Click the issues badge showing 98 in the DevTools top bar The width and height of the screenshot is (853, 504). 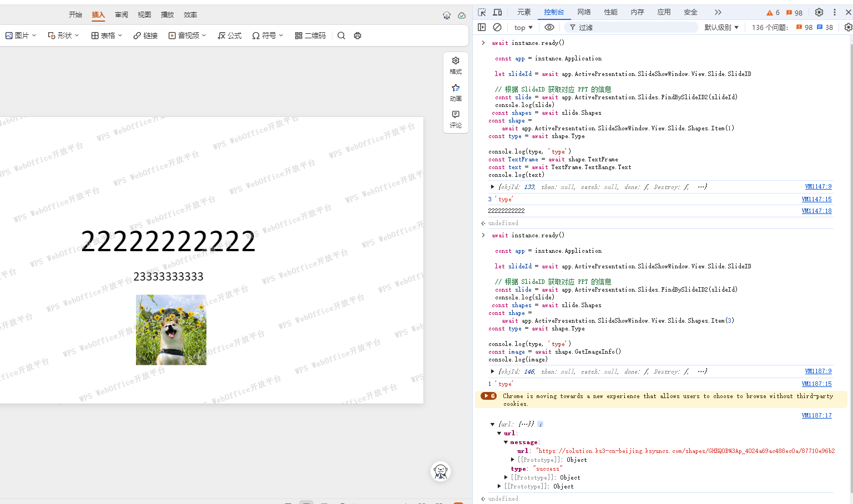tap(794, 12)
